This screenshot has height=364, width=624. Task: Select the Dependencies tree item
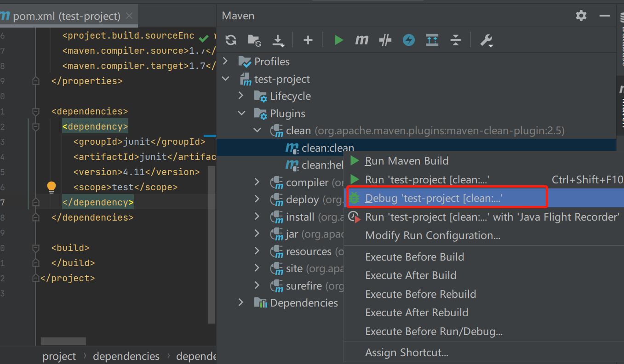[304, 303]
